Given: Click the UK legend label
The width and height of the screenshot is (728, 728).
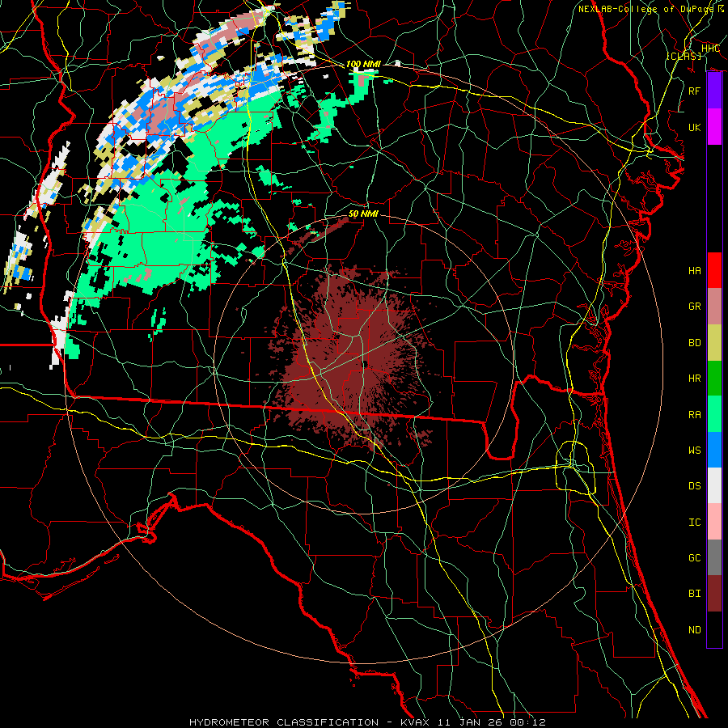Looking at the screenshot, I should (694, 127).
